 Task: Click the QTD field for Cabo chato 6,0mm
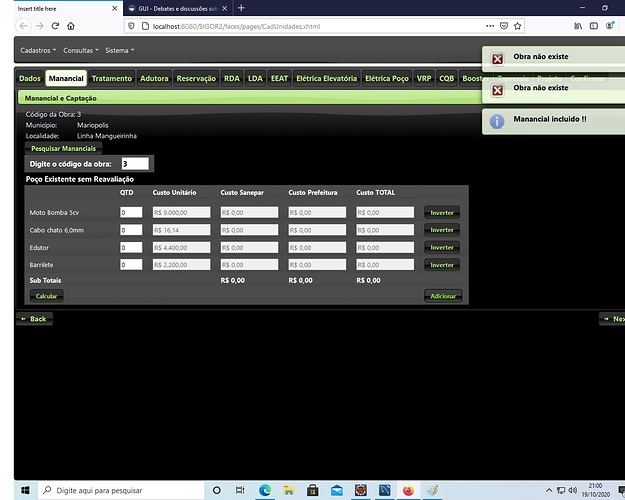point(131,230)
